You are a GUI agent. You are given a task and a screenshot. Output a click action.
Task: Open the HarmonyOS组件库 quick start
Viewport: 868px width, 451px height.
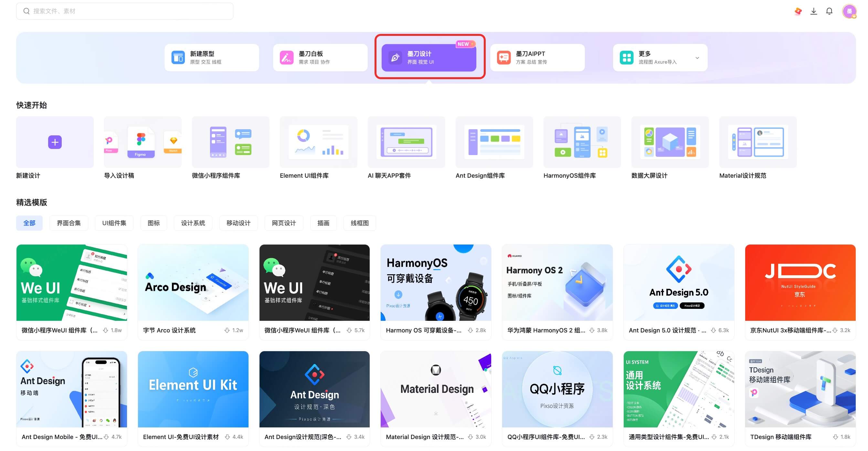point(582,142)
